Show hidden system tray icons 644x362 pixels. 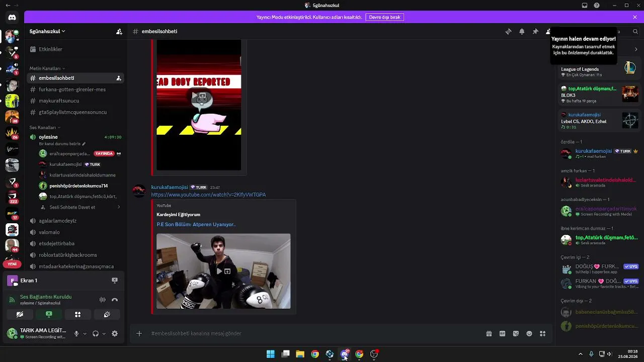580,354
